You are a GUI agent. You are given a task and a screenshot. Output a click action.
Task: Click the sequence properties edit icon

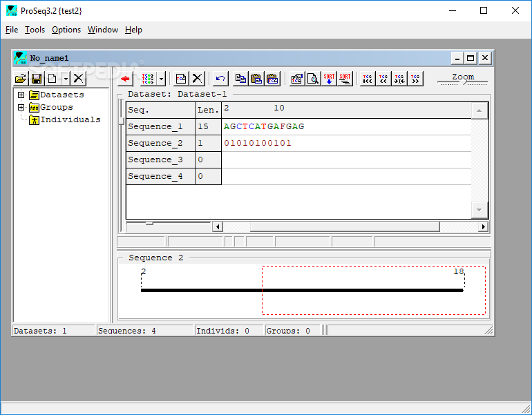(297, 79)
